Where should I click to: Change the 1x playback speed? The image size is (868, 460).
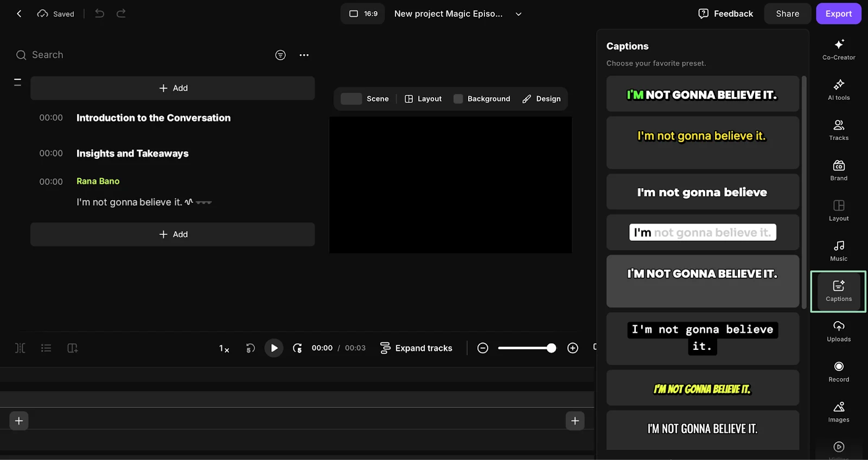pyautogui.click(x=224, y=348)
